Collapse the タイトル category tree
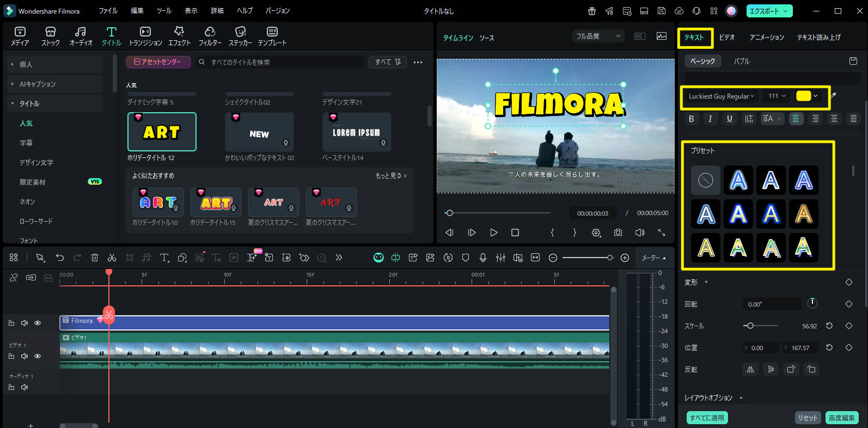The width and height of the screenshot is (868, 428). coord(12,103)
